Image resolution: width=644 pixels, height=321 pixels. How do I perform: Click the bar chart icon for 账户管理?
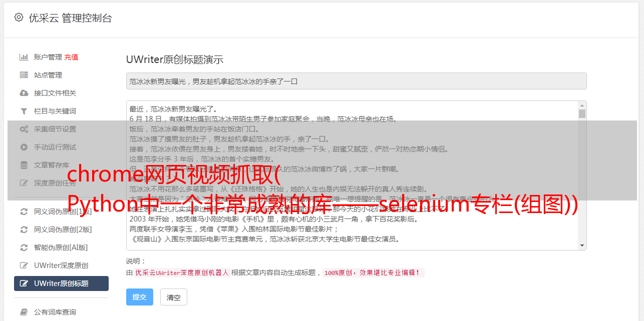(24, 57)
